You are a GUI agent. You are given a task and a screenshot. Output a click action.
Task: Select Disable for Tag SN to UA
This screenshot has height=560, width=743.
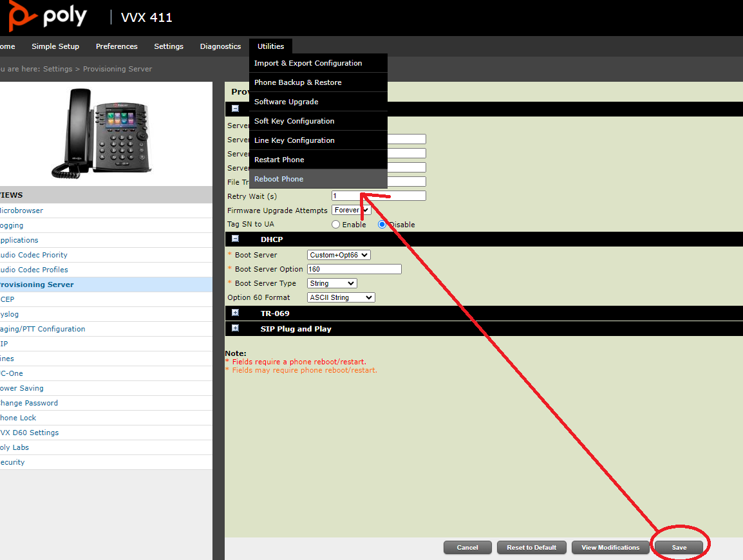tap(382, 225)
